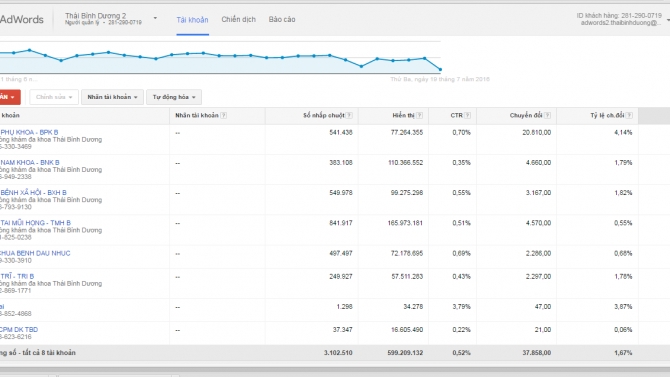This screenshot has height=377, width=670.
Task: Open the Chỉnh sửa dropdown
Action: [54, 97]
